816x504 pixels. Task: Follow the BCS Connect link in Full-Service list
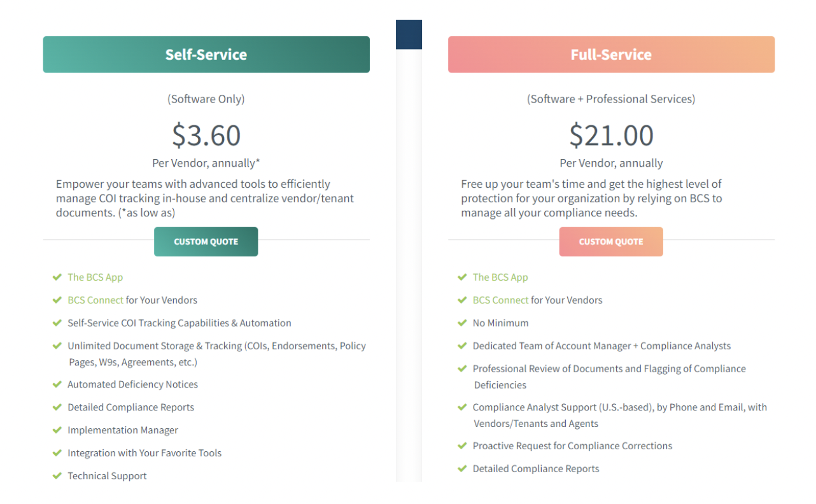(x=500, y=300)
